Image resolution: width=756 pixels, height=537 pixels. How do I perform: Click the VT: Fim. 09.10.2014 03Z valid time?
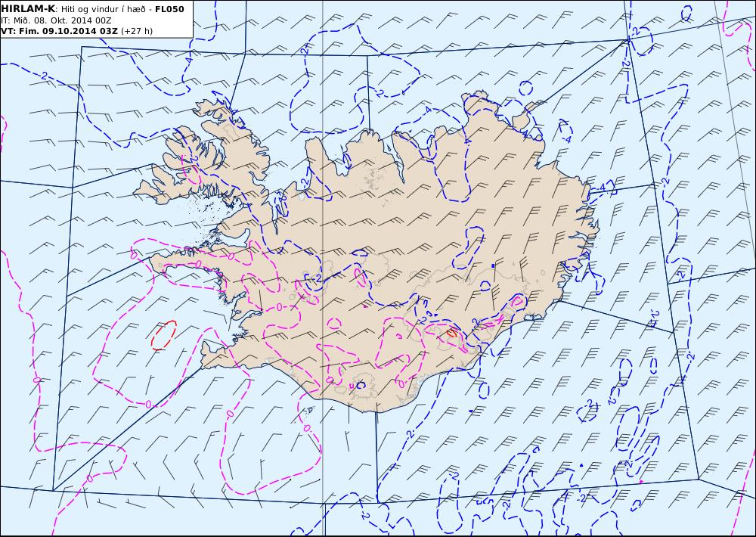(59, 31)
